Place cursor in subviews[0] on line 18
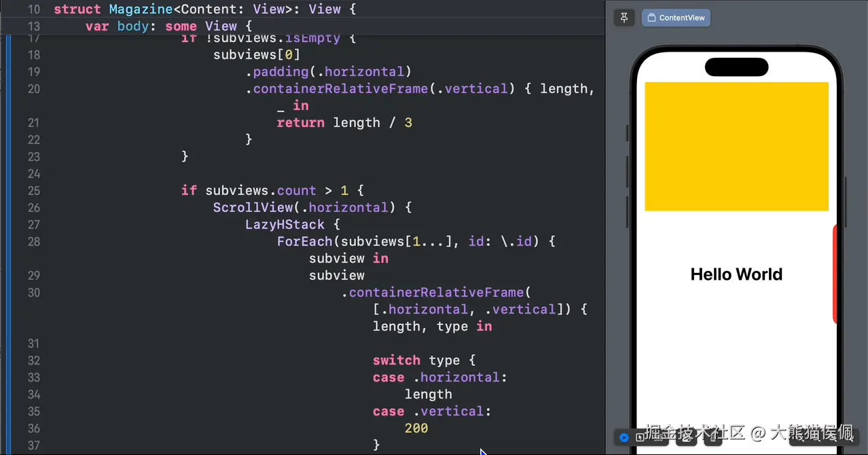Viewport: 868px width, 455px height. point(257,55)
